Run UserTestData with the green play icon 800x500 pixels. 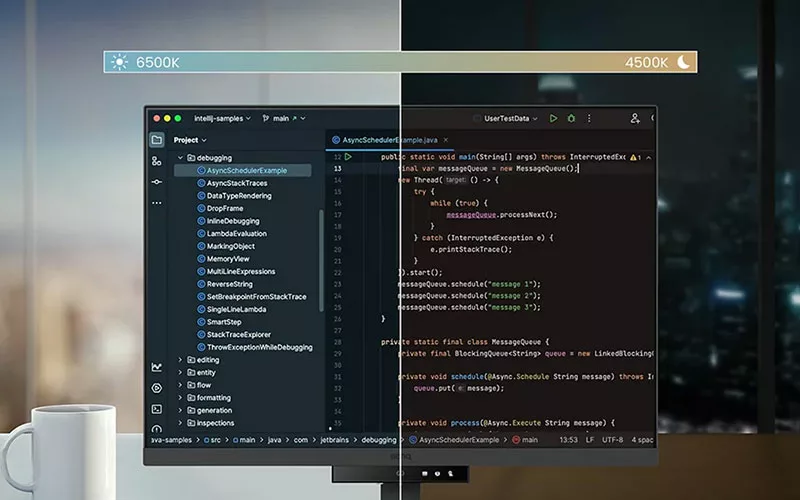point(553,118)
